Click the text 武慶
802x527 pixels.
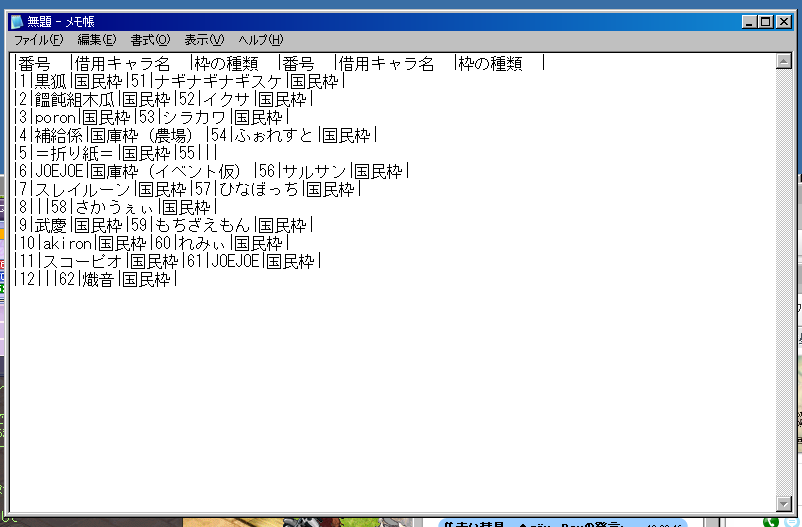[x=51, y=226]
